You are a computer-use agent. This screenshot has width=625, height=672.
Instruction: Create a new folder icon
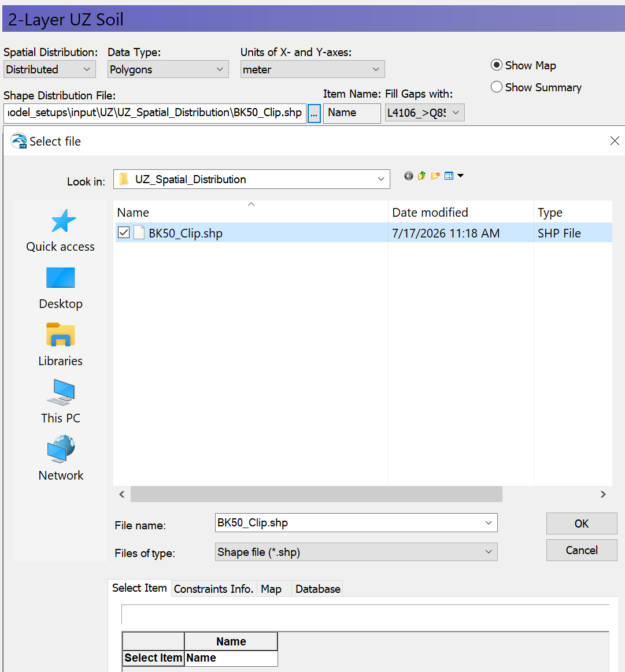pyautogui.click(x=435, y=176)
